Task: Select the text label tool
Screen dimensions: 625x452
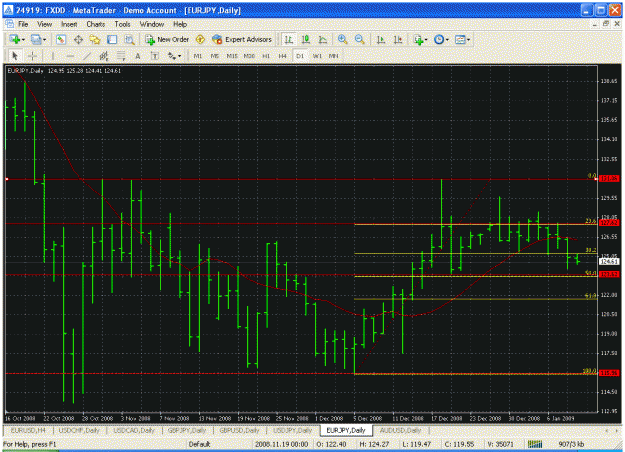Action: tap(155, 56)
